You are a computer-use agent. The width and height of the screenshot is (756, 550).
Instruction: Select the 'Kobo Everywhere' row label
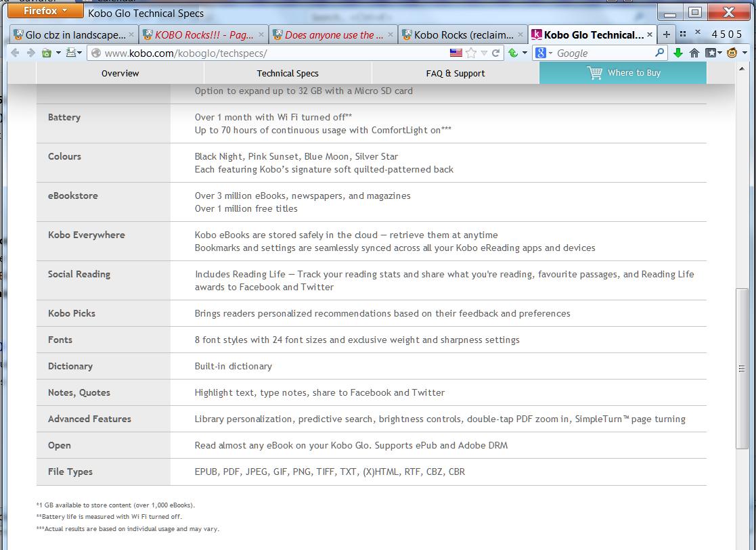pos(87,235)
